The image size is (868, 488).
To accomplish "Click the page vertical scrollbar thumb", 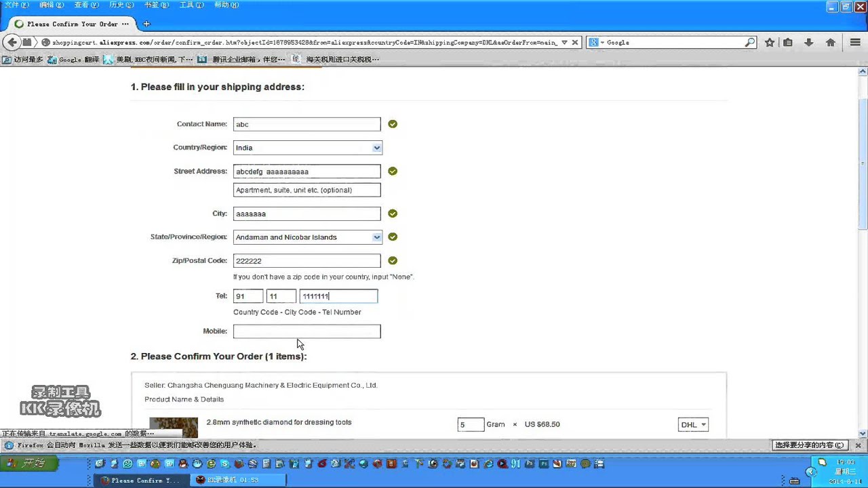I will click(x=863, y=163).
